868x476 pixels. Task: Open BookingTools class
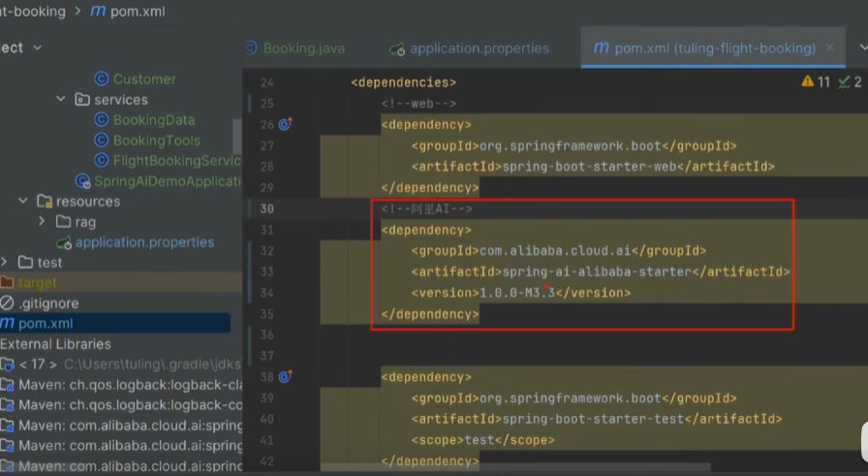tap(157, 141)
